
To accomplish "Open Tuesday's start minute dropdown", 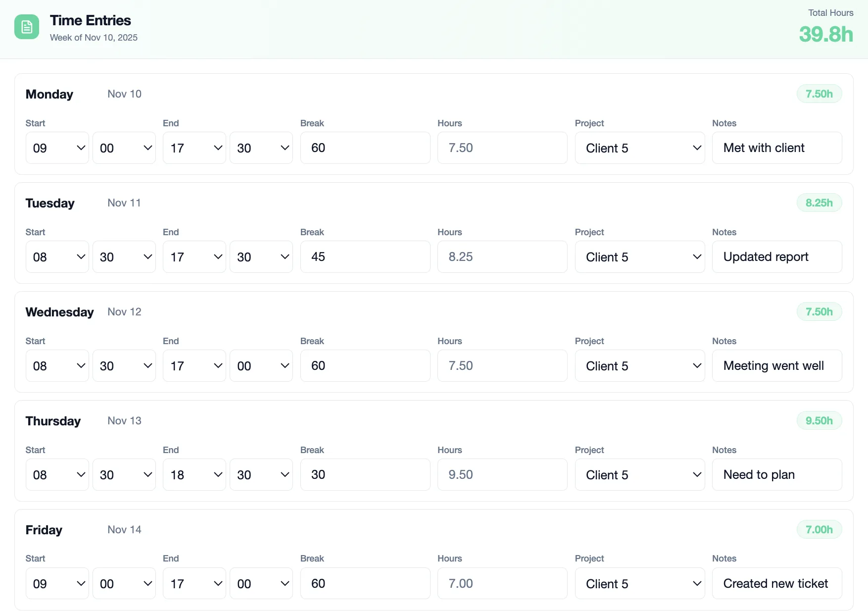I will pyautogui.click(x=124, y=257).
